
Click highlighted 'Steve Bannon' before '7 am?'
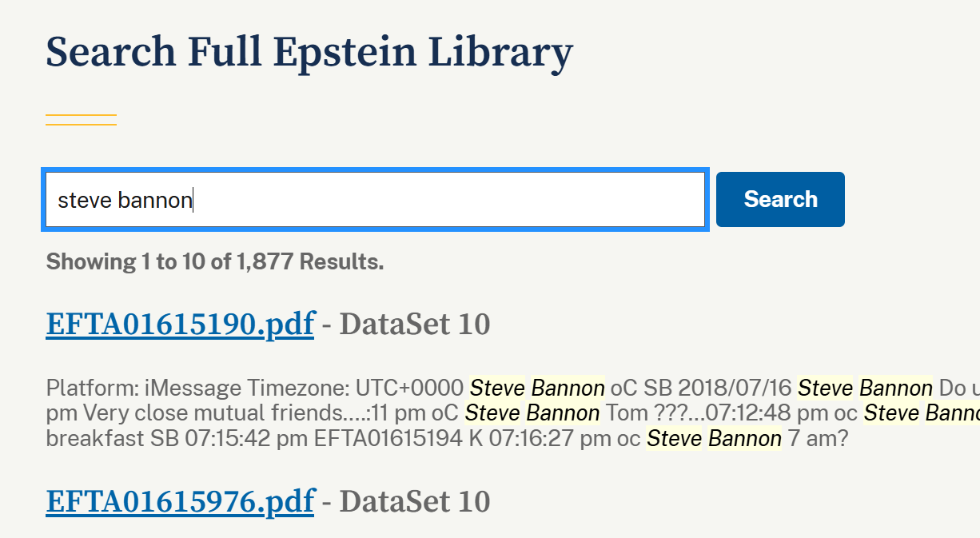(x=714, y=438)
